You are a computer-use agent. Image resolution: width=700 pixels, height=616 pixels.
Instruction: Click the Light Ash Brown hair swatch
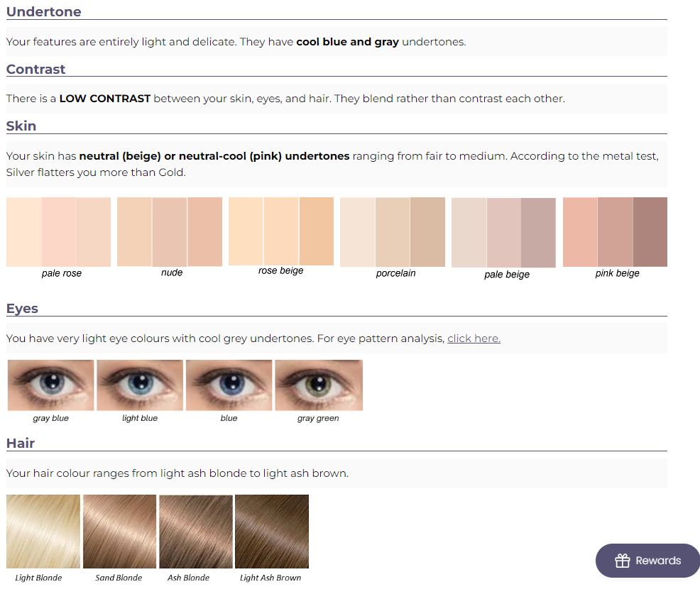point(272,532)
